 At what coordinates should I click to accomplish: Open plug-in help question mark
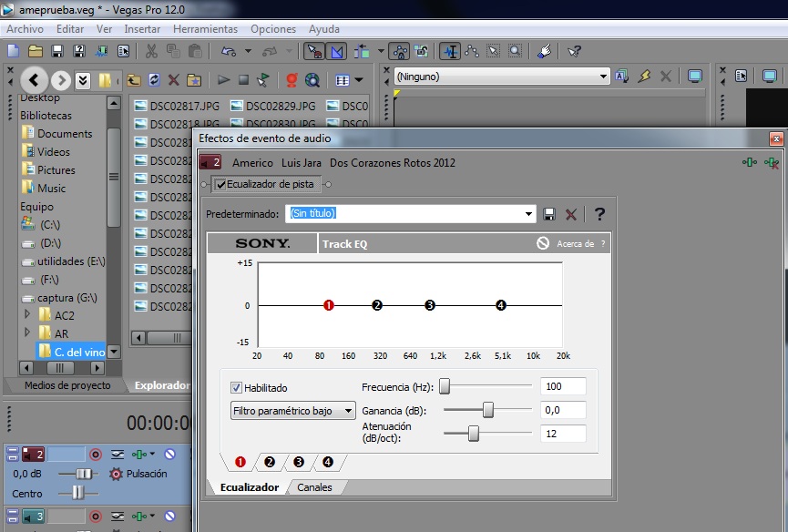[599, 214]
